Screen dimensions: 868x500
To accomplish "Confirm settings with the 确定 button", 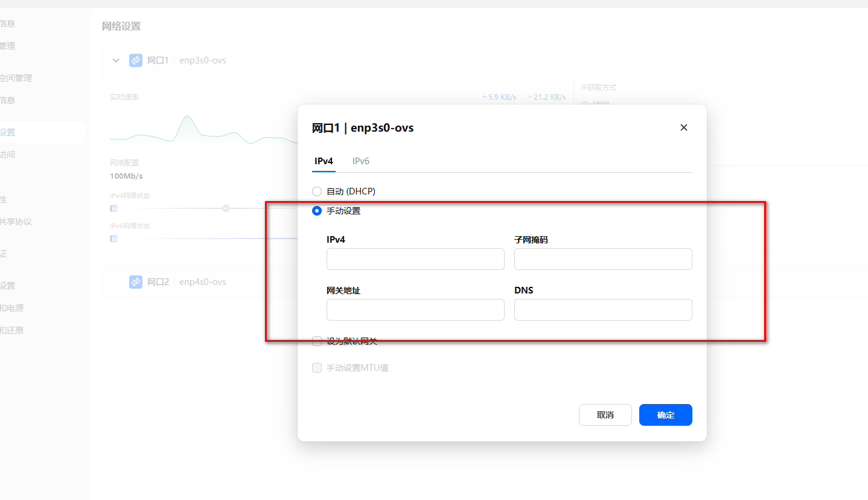I will [665, 415].
